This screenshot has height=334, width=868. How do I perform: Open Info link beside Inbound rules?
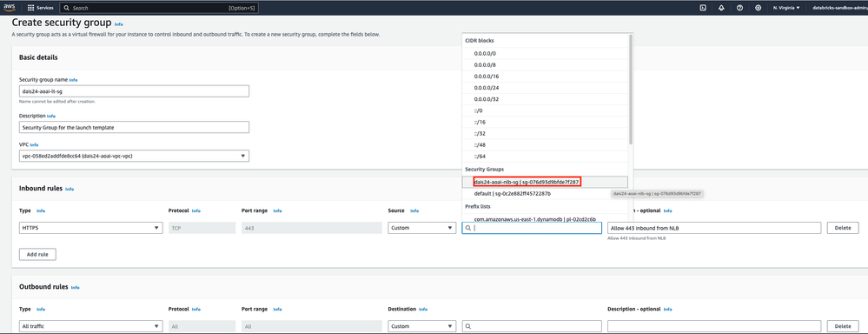click(70, 189)
